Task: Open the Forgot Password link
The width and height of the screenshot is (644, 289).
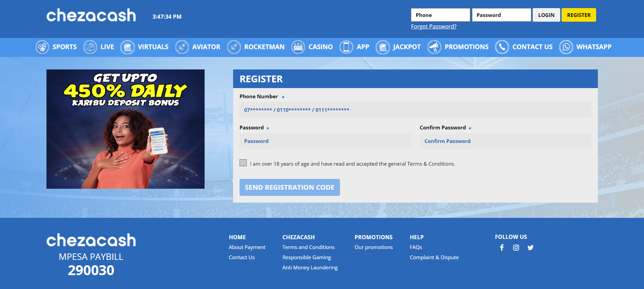Action: [434, 26]
